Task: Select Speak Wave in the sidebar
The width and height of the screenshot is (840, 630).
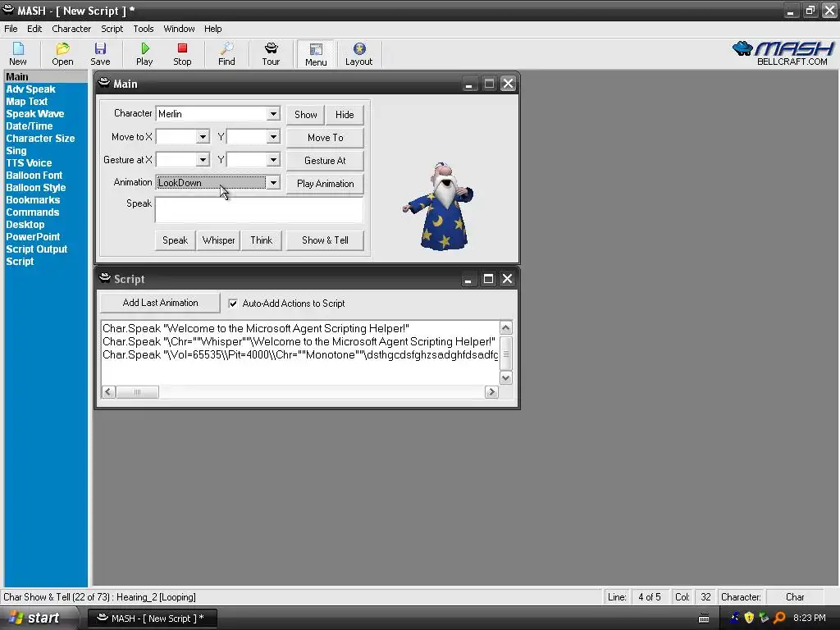Action: coord(34,113)
